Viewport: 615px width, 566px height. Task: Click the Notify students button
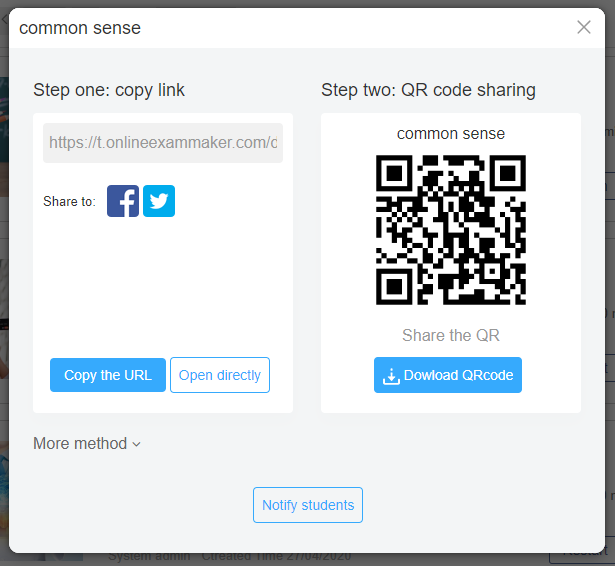308,505
